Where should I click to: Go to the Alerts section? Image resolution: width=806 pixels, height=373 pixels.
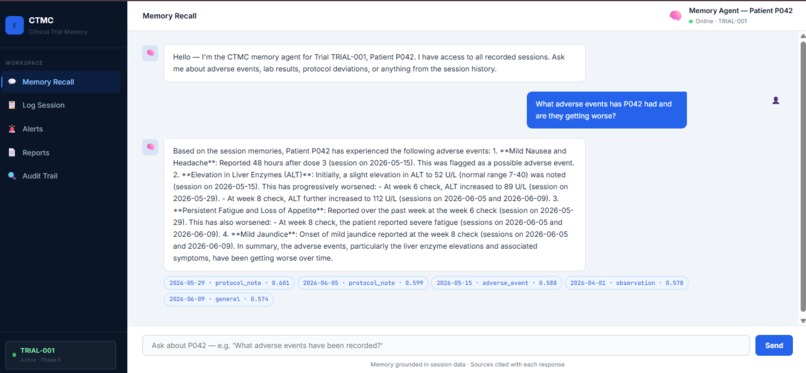[x=61, y=129]
